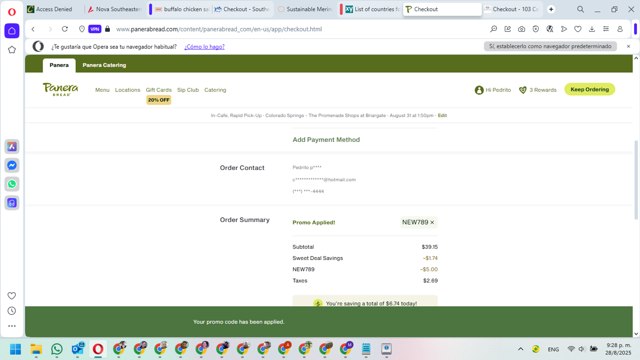Open the bookmarks star in sidebar
The image size is (640, 360).
tap(12, 50)
